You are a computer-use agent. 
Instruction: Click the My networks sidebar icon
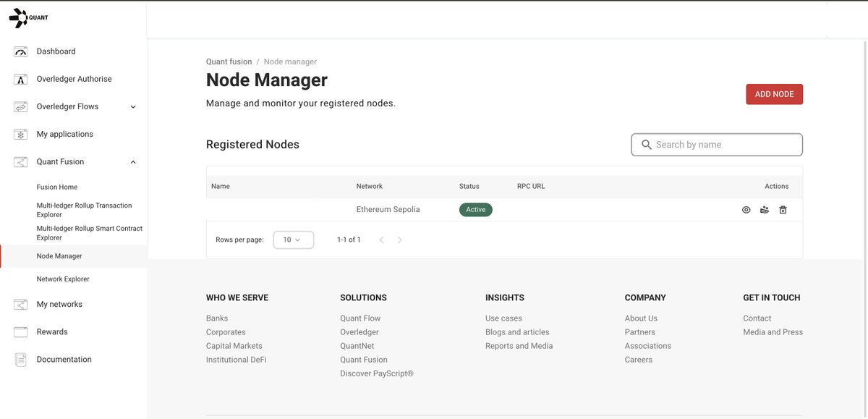(x=21, y=304)
